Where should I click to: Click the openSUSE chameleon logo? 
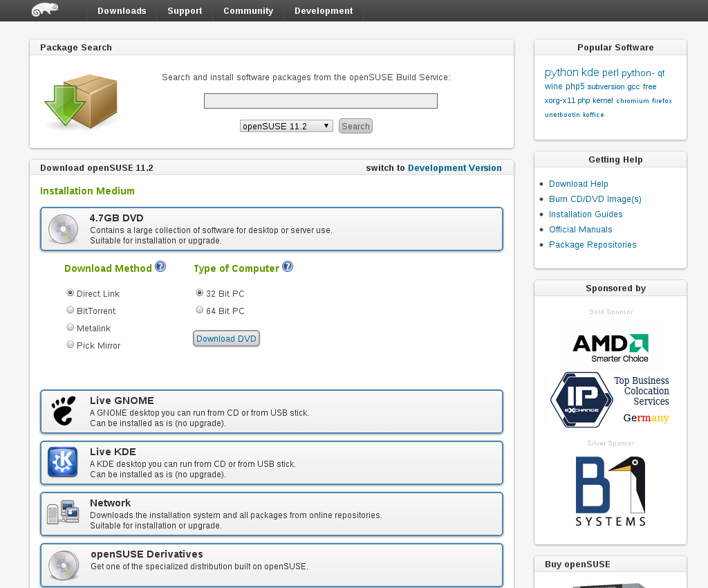pos(45,10)
